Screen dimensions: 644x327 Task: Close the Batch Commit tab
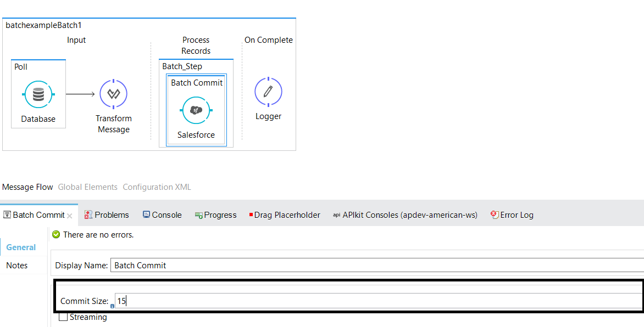(x=70, y=216)
